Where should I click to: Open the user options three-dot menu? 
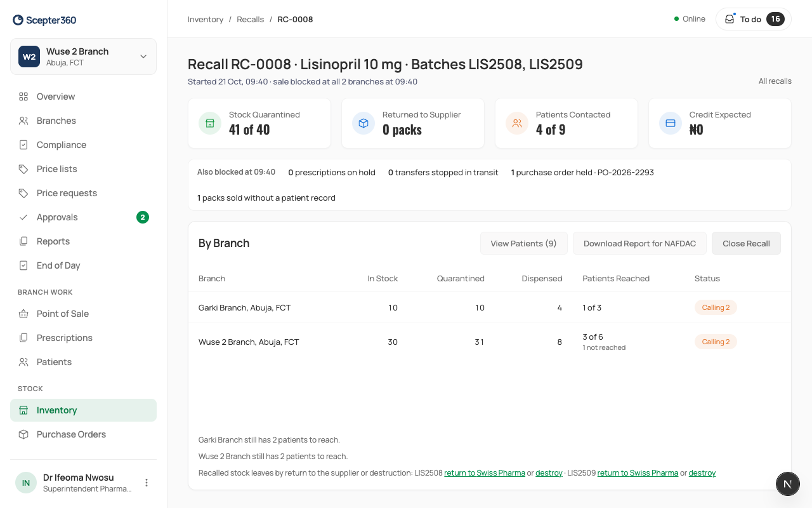click(x=147, y=483)
